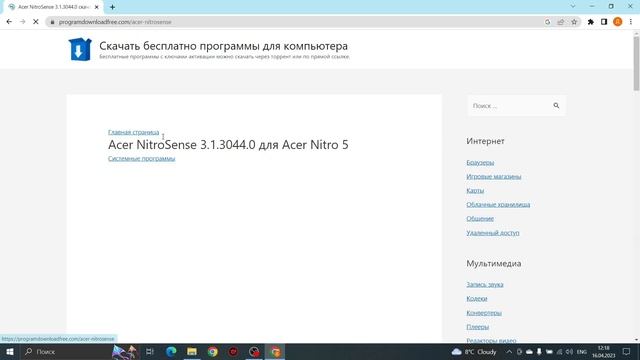Open the Chrome three-dot menu

[x=631, y=22]
